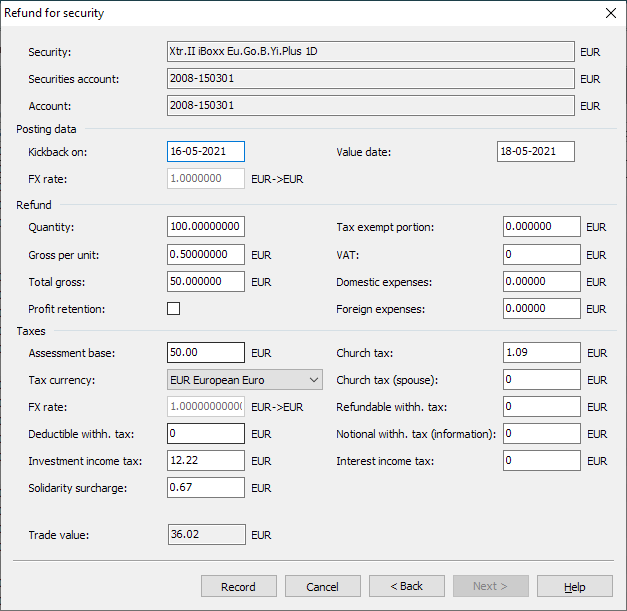Select the Tax exempt portion field

(x=541, y=227)
